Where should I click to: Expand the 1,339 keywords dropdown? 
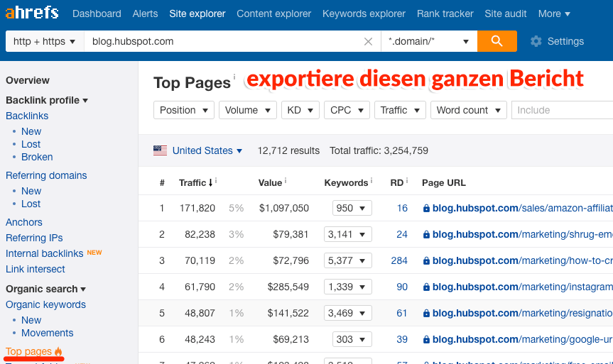(347, 287)
